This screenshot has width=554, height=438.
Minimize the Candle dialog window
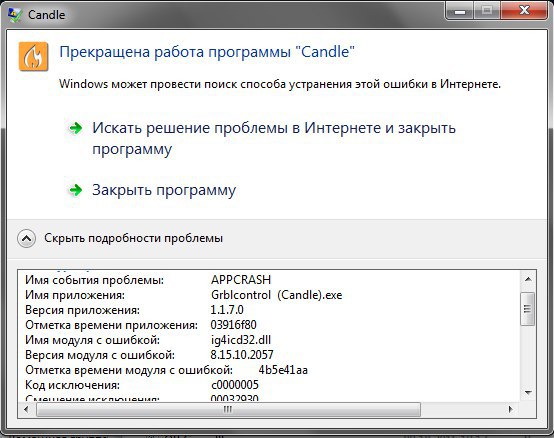tap(460, 11)
